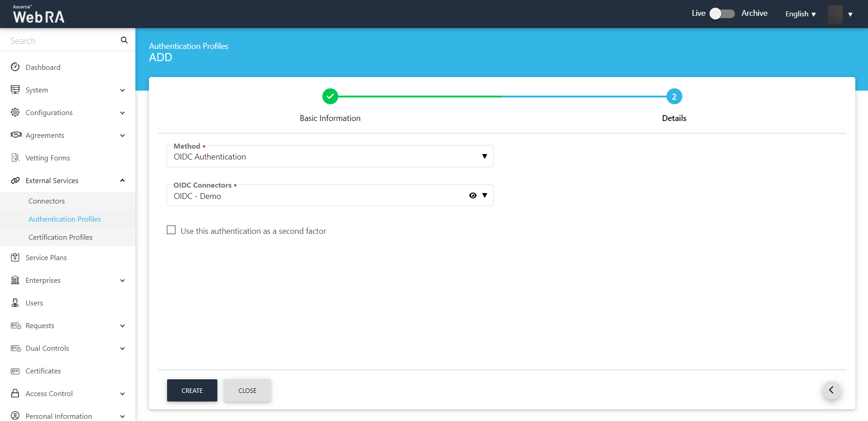Click the CLOSE button
The width and height of the screenshot is (868, 421).
tap(247, 390)
